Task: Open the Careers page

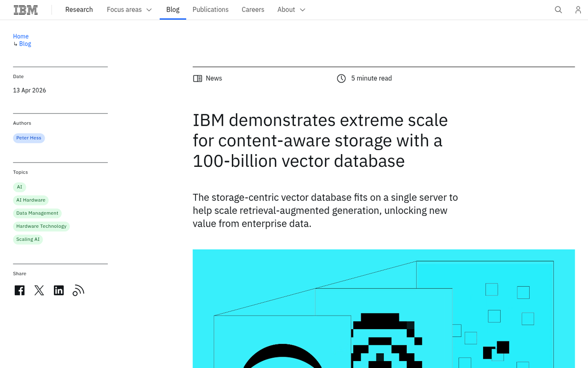Action: click(253, 10)
